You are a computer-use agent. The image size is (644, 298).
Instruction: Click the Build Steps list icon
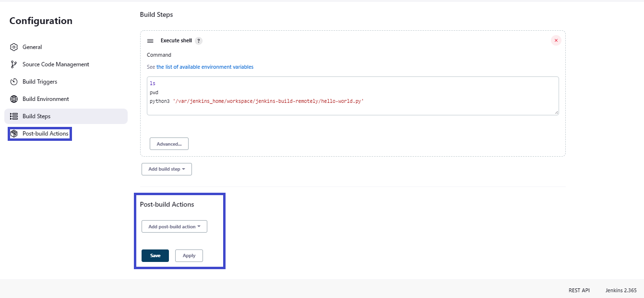tap(14, 116)
